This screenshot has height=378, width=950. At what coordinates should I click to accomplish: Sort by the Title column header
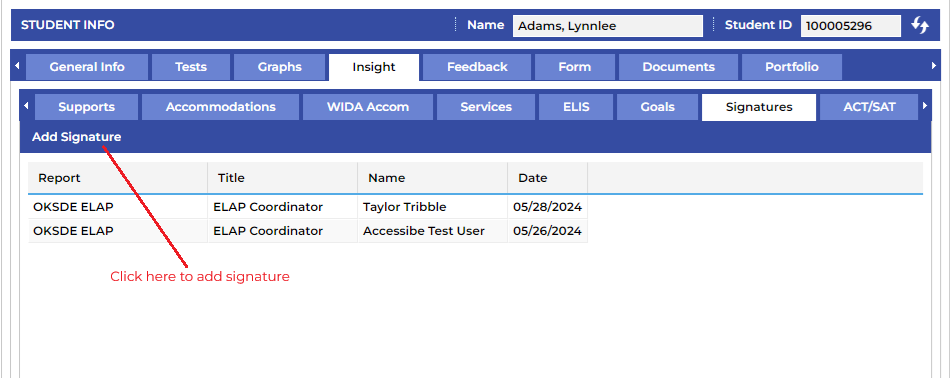[282, 178]
